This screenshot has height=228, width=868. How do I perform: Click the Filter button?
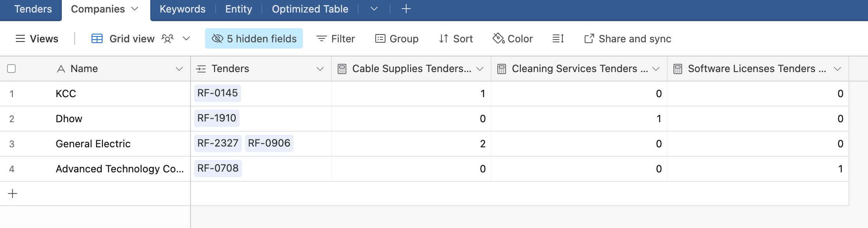(x=335, y=38)
